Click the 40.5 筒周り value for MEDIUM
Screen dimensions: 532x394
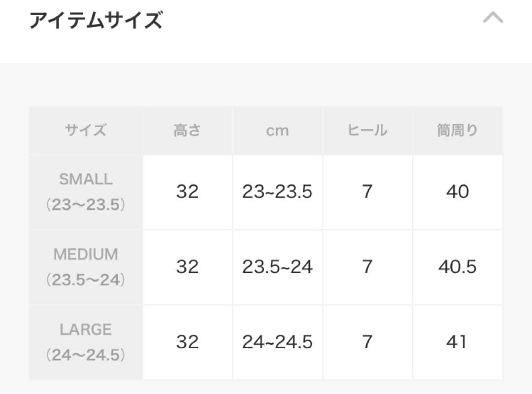(458, 266)
